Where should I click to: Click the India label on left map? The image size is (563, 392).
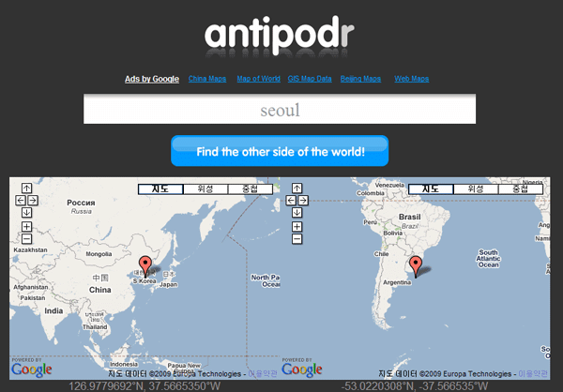tap(53, 310)
